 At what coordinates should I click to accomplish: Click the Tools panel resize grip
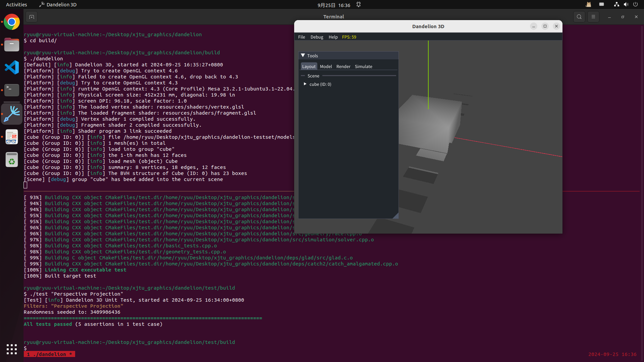click(x=396, y=216)
